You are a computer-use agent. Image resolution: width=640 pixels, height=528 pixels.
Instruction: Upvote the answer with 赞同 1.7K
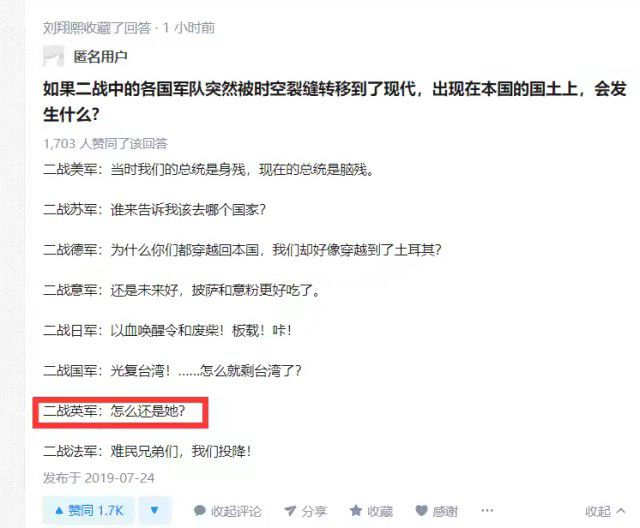point(88,510)
